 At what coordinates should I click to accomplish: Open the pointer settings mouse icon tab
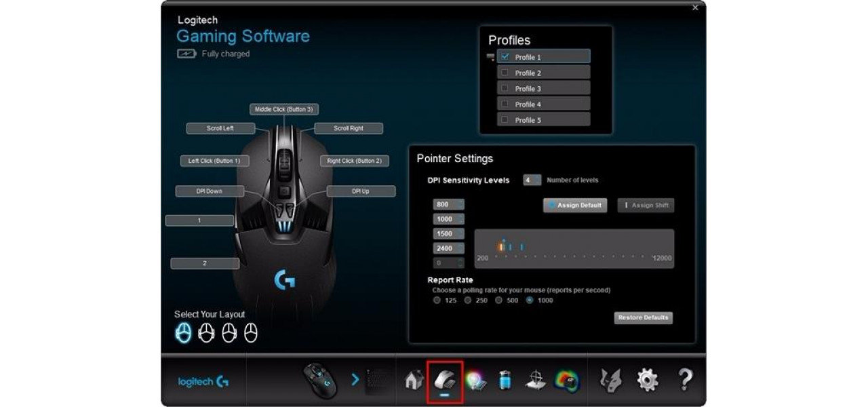click(445, 380)
